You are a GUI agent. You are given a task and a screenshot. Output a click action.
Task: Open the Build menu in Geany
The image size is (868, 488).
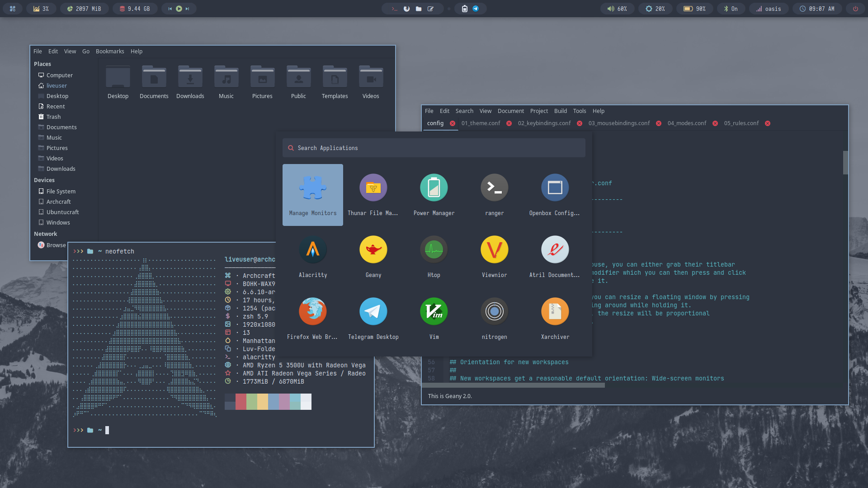(x=560, y=111)
